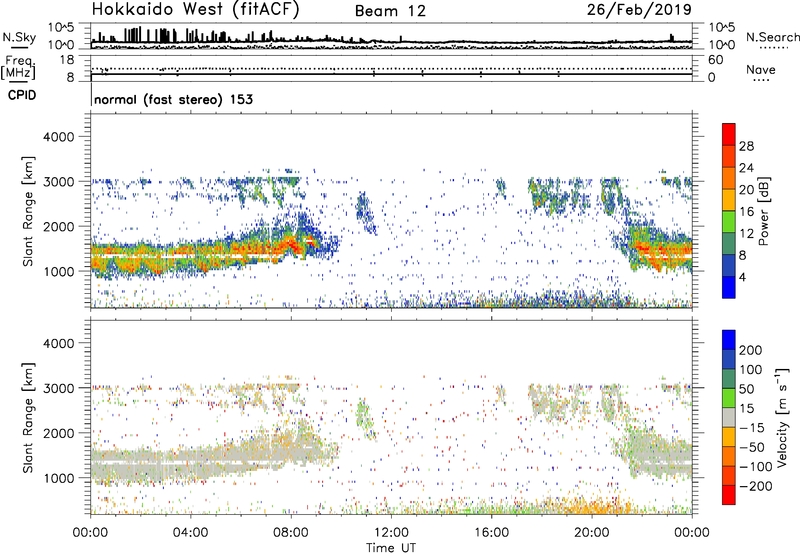This screenshot has width=800, height=554.
Task: Click the 'Freq. [MHz]' axis label
Action: 18,67
